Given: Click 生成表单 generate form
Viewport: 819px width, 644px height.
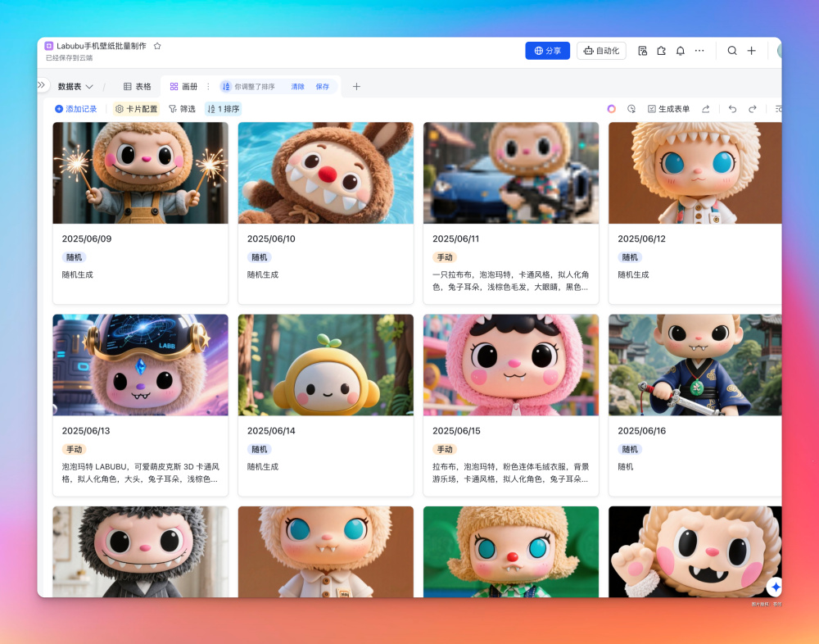Looking at the screenshot, I should [668, 109].
